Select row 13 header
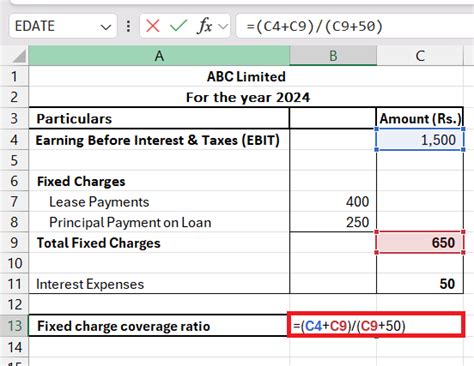474x366 pixels. (x=14, y=326)
